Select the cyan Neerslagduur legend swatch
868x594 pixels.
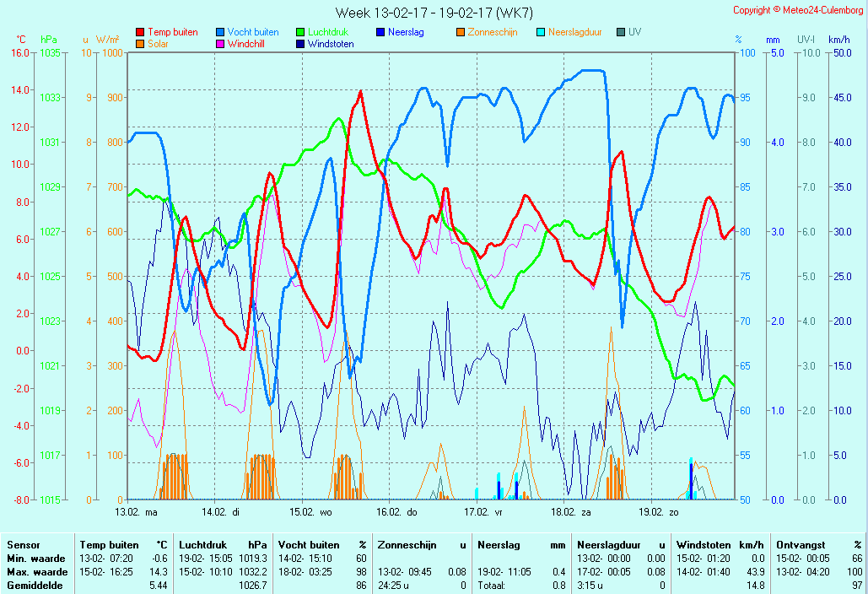(x=541, y=32)
